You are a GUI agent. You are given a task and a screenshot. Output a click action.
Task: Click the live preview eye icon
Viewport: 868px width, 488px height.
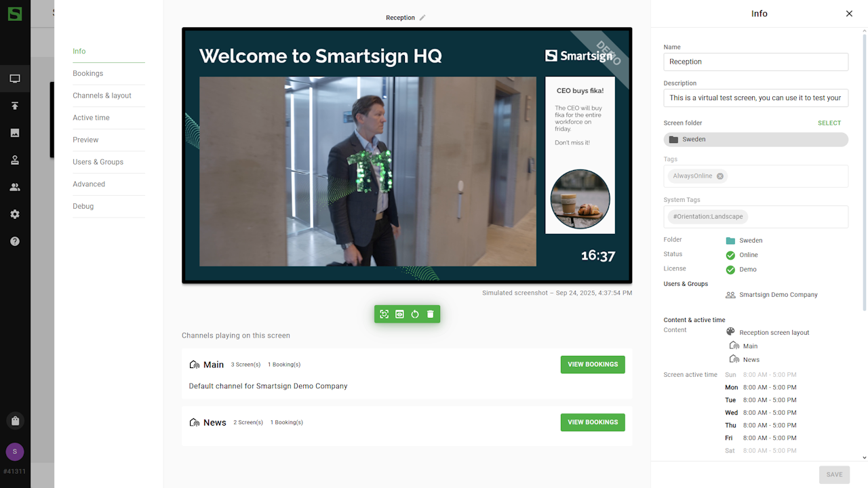click(x=399, y=314)
